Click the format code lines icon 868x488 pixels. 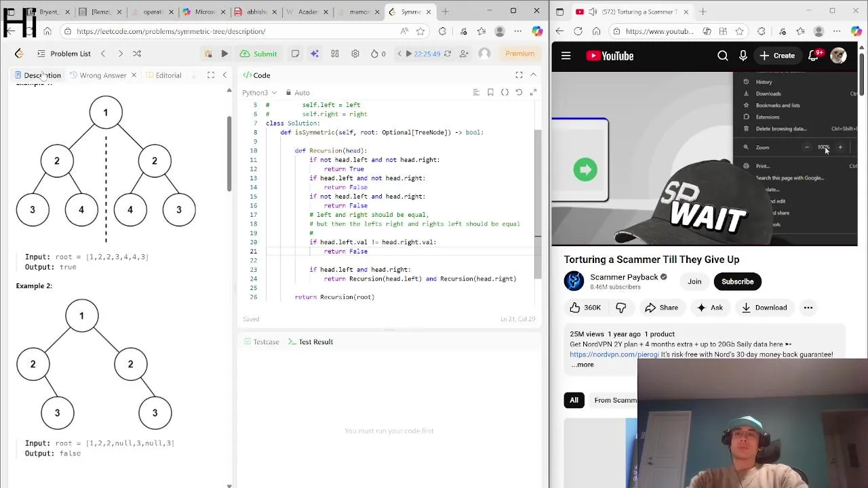pyautogui.click(x=476, y=92)
